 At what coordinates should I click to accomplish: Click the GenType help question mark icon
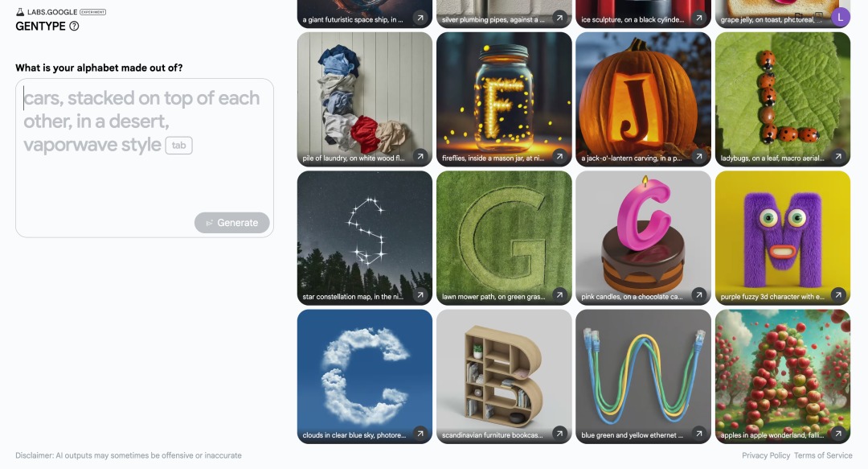click(74, 26)
